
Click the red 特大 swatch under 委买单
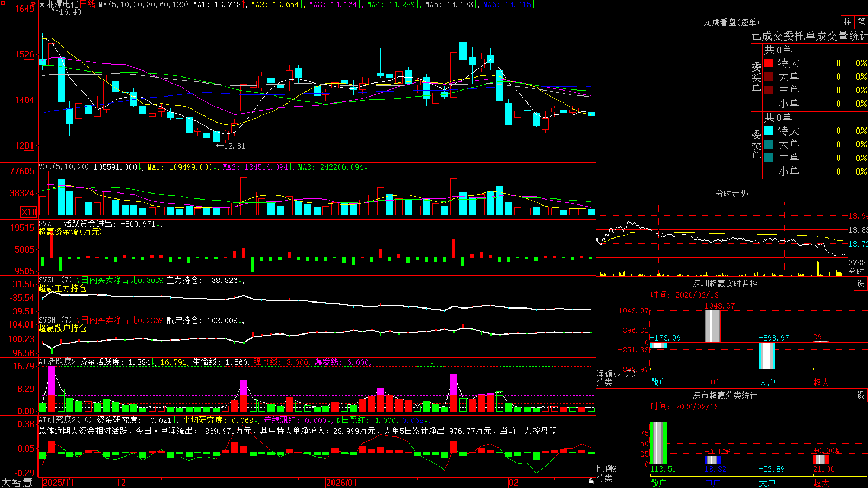768,63
